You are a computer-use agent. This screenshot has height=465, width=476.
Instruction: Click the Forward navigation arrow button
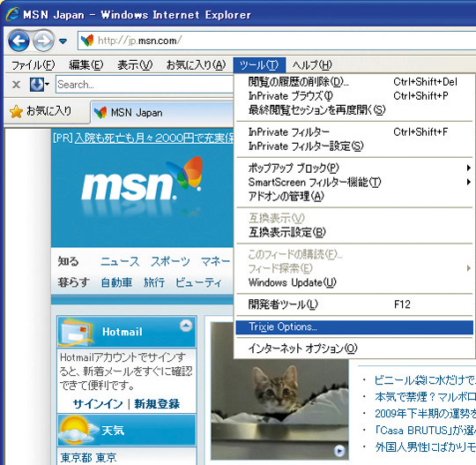coord(43,41)
